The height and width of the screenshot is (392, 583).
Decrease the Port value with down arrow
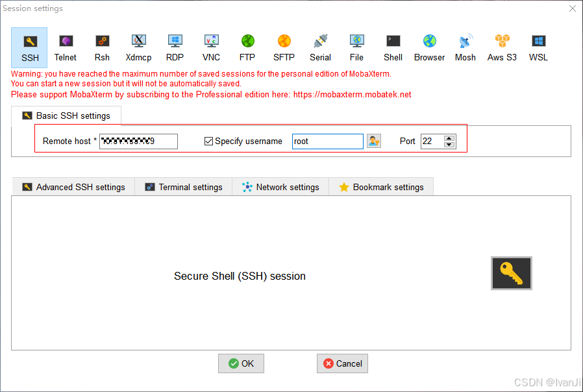449,145
